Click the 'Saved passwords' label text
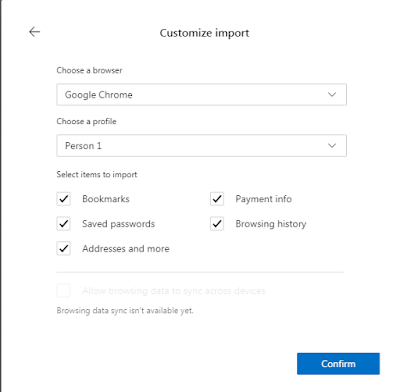 118,224
